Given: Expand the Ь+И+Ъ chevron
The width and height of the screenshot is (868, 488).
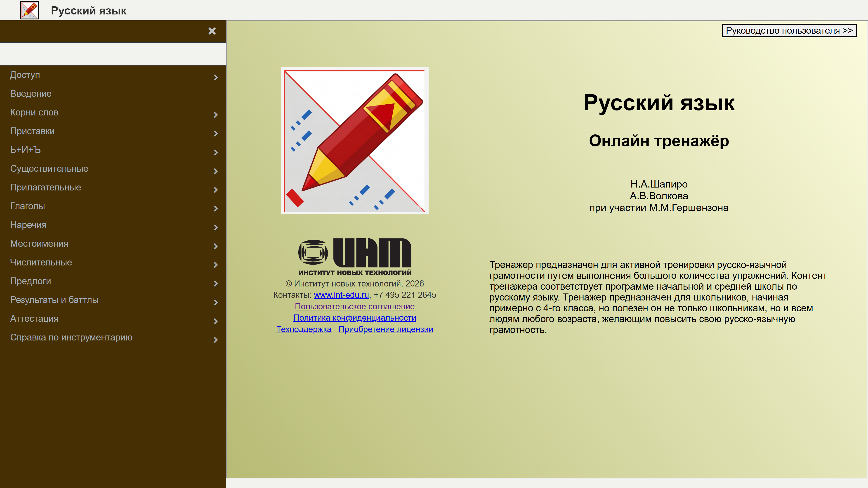Looking at the screenshot, I should 216,152.
